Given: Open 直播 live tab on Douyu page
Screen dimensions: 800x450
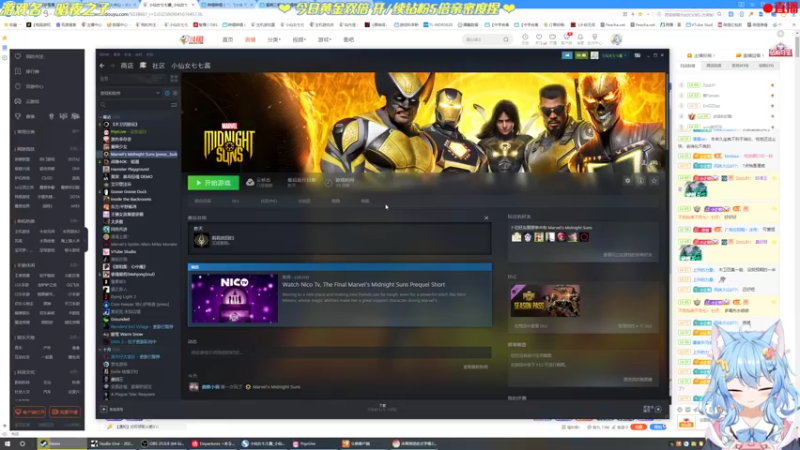Looking at the screenshot, I should (x=250, y=40).
